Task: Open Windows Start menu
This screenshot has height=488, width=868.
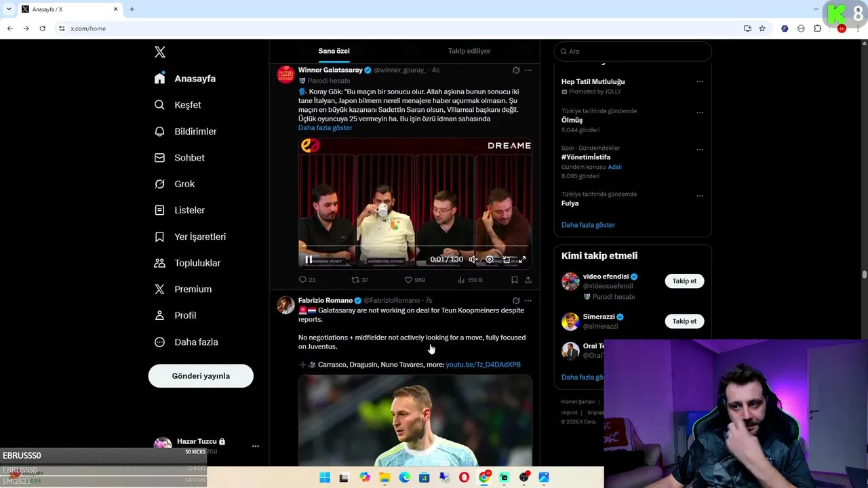Action: point(325,478)
